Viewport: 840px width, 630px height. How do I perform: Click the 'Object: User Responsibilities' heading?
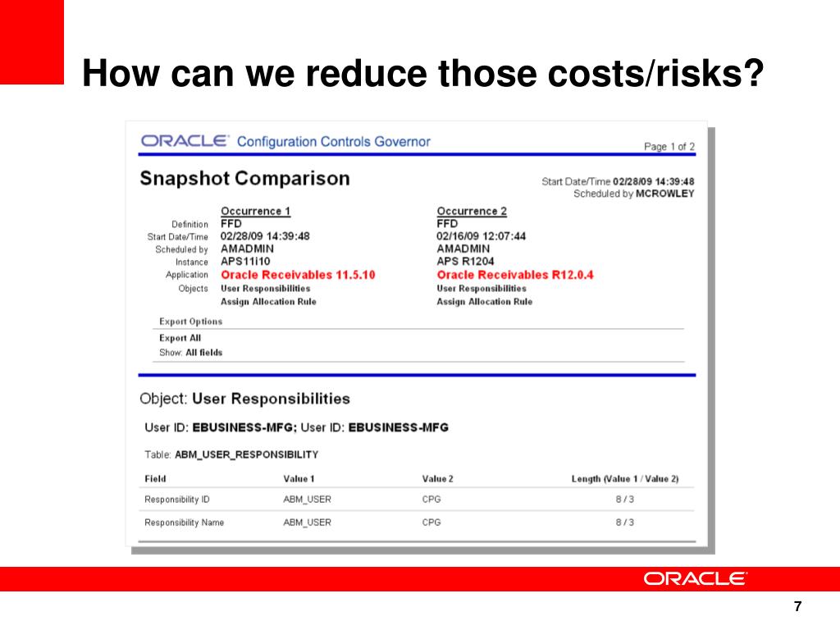point(244,399)
